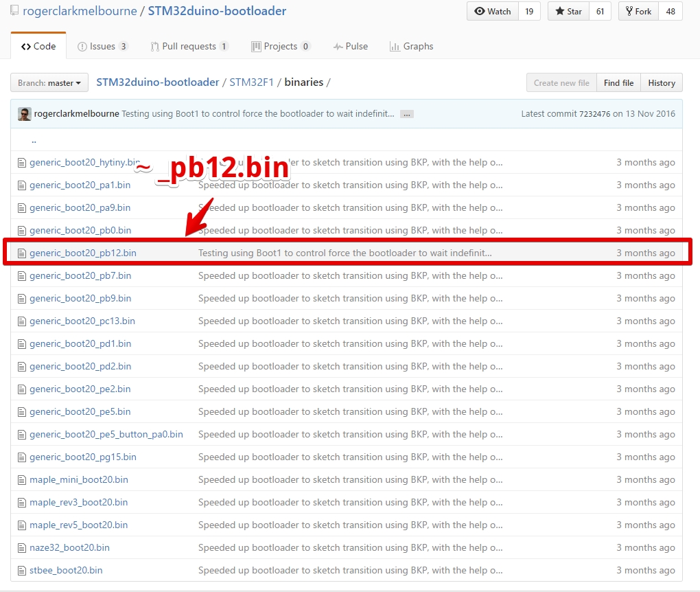This screenshot has height=592, width=700.
Task: Open latest commit message in commit bar
Action: pyautogui.click(x=258, y=113)
